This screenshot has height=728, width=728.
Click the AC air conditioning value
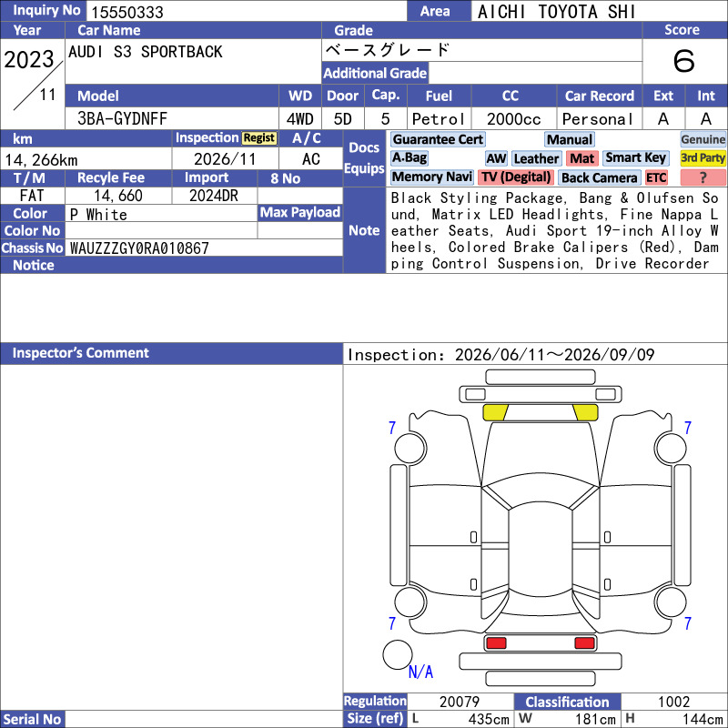(x=310, y=159)
